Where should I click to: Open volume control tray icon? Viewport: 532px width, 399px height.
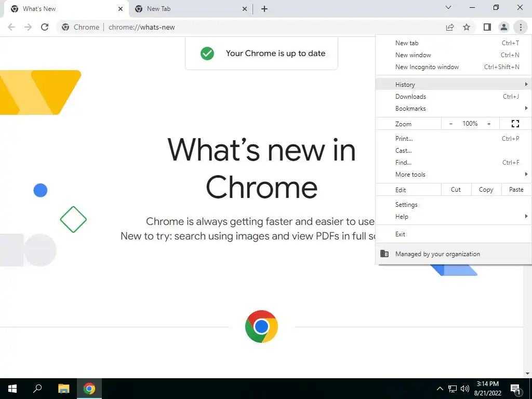(x=465, y=389)
